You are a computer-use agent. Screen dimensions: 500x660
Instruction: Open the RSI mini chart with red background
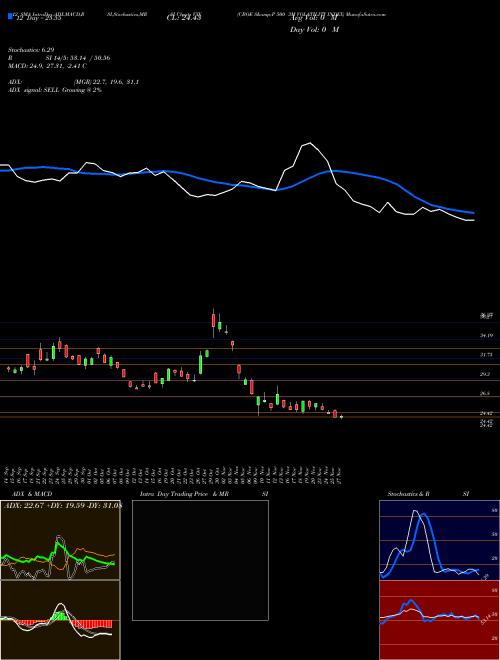[439, 620]
